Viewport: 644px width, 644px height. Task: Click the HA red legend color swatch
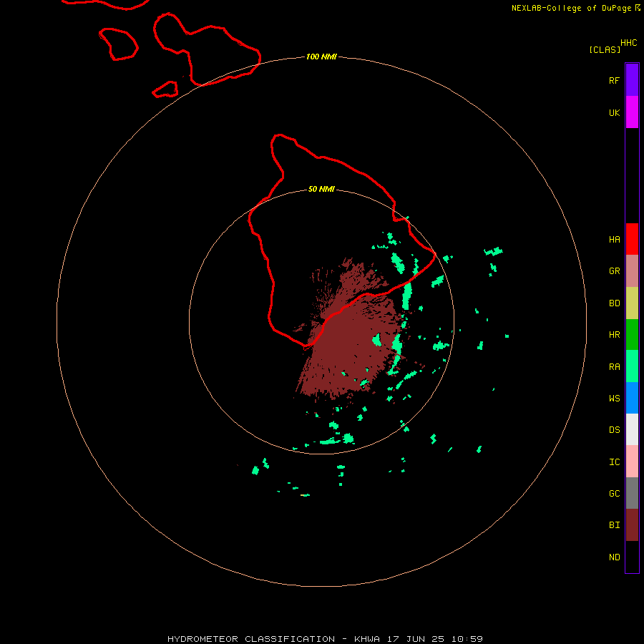[x=632, y=239]
